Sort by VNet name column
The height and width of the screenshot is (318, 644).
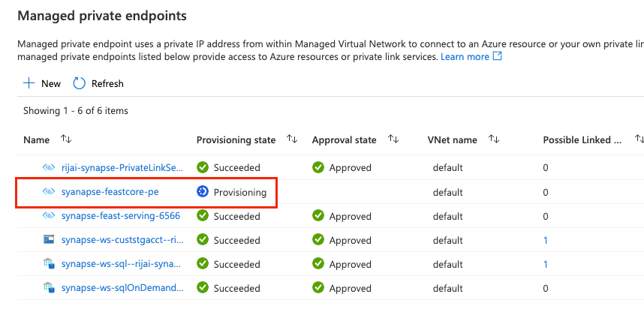tap(494, 139)
